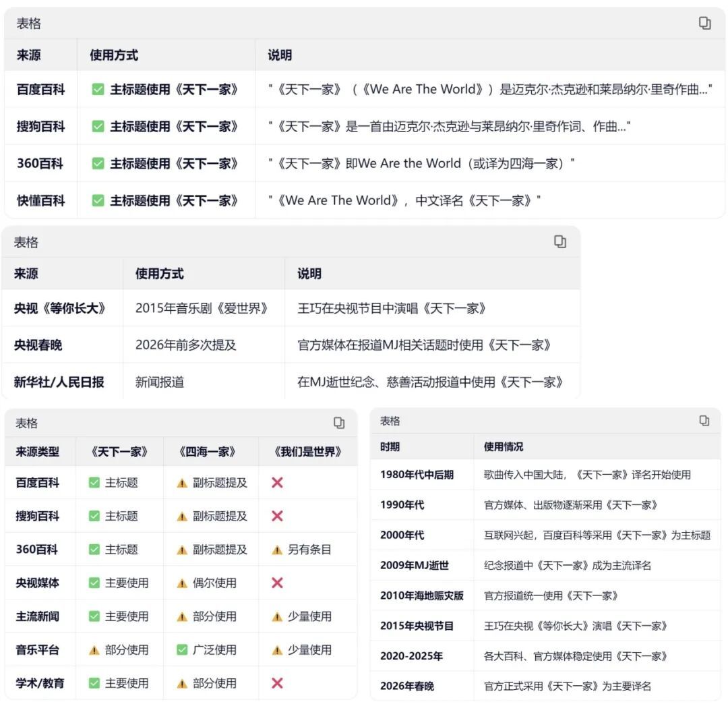Select the 广泛使用 cell
Screen dimensions: 728x704
pyautogui.click(x=214, y=649)
